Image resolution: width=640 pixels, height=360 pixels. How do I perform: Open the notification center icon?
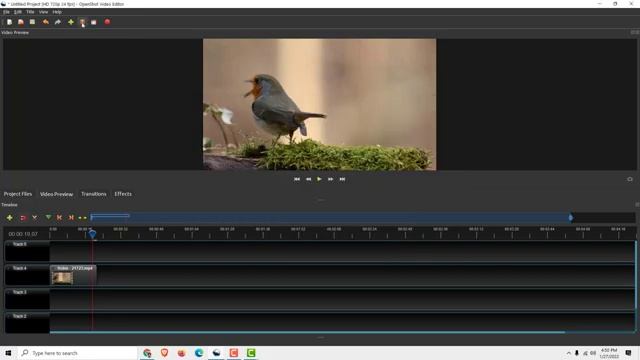click(x=629, y=353)
